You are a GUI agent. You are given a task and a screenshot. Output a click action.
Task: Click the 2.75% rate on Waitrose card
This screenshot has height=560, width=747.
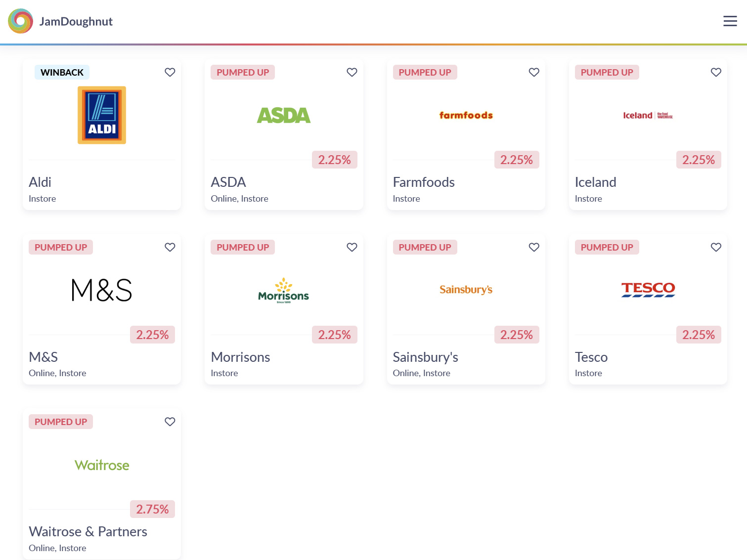coord(152,509)
